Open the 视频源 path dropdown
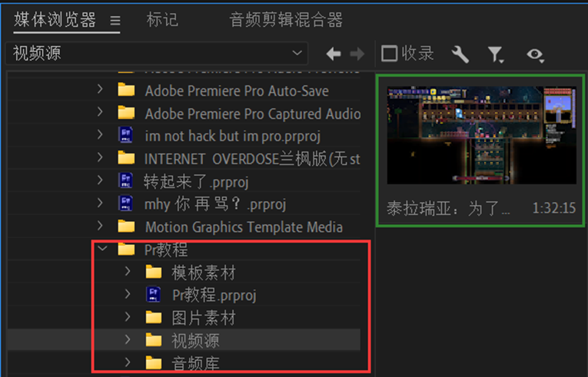This screenshot has width=588, height=377. coord(297,53)
